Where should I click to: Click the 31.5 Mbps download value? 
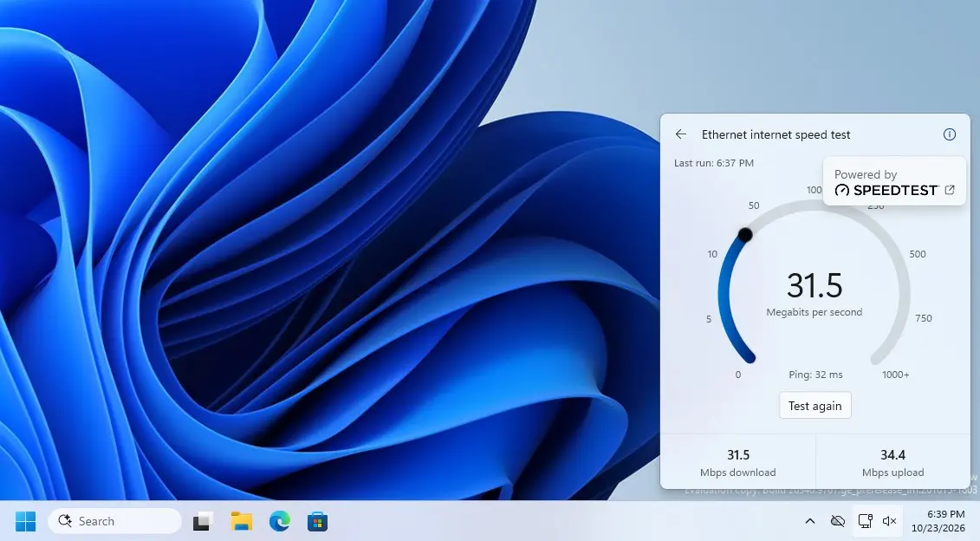pyautogui.click(x=738, y=454)
